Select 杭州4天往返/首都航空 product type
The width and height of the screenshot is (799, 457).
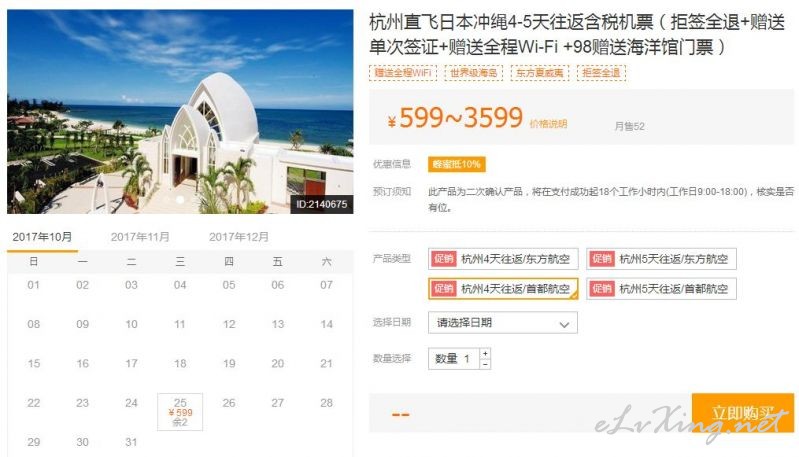[503, 289]
